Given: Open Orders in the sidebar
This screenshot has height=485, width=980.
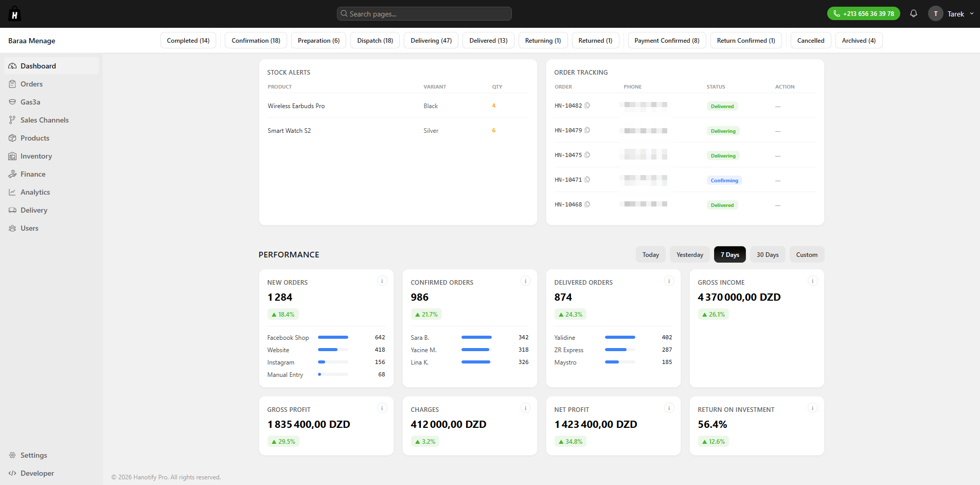Looking at the screenshot, I should point(51,84).
